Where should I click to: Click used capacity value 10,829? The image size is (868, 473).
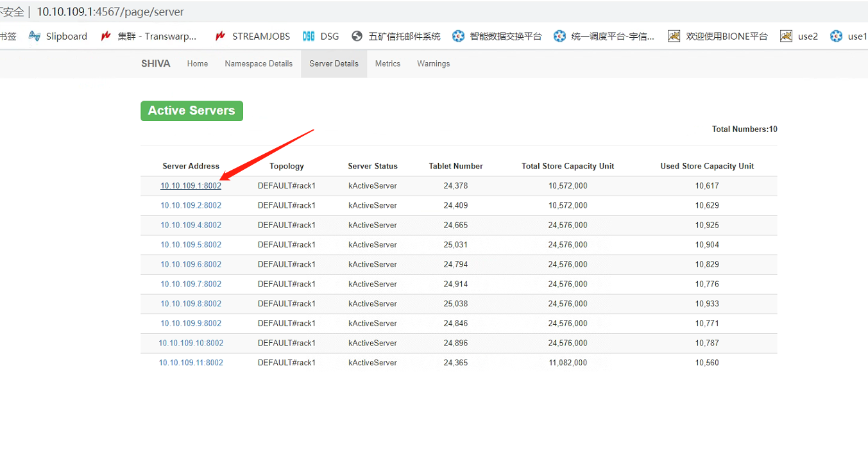click(707, 264)
